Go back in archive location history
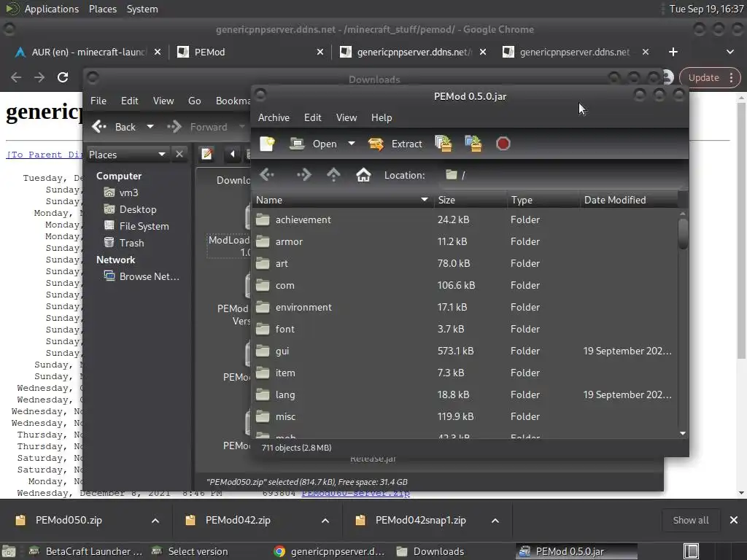Screen dimensions: 747x560 (267, 175)
